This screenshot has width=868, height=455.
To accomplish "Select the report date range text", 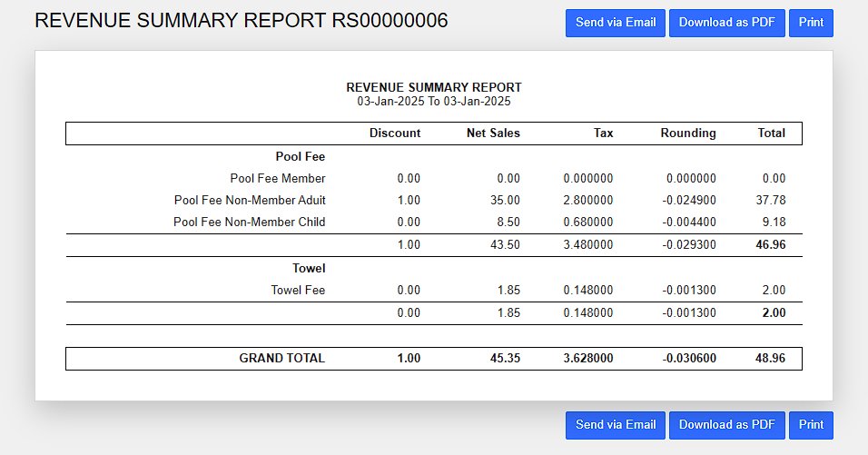I will point(433,101).
